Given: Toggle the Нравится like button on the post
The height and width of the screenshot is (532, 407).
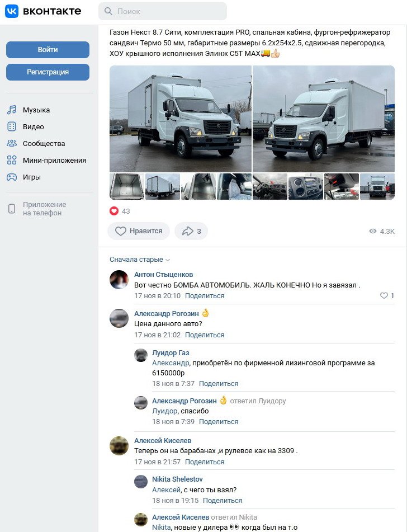Looking at the screenshot, I should coord(139,231).
